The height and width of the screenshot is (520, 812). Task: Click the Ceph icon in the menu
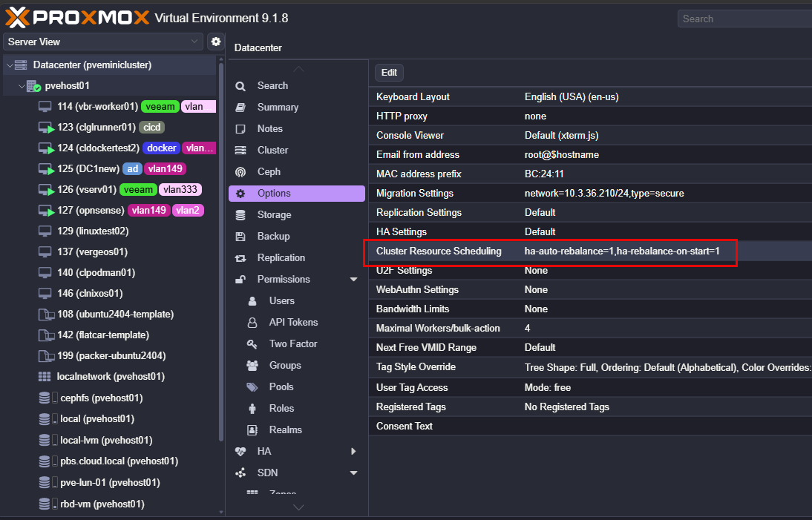point(240,172)
